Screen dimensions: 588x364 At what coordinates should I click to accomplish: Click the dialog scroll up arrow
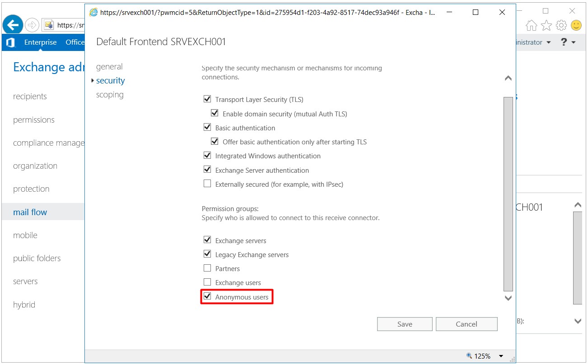pos(508,78)
